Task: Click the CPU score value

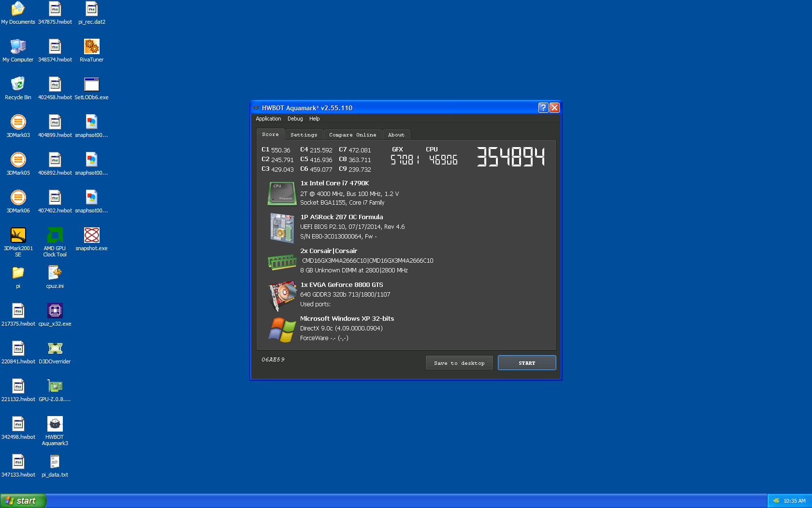Action: pyautogui.click(x=443, y=160)
